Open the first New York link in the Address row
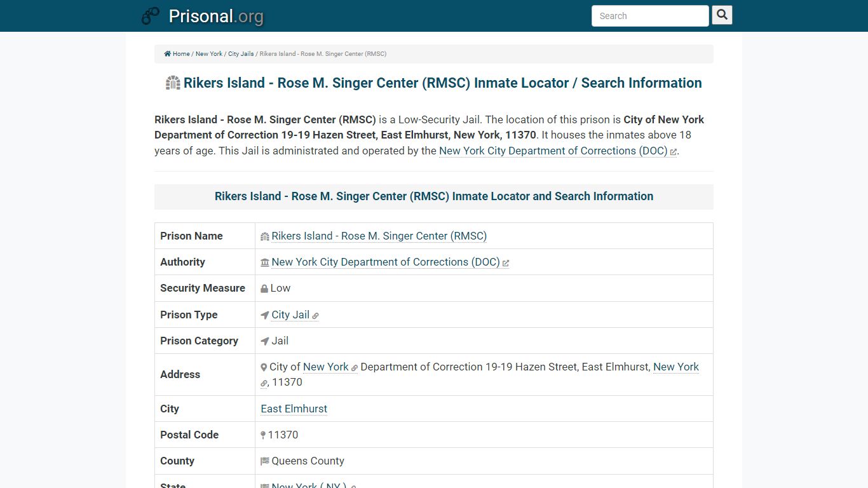The width and height of the screenshot is (868, 488). [326, 367]
